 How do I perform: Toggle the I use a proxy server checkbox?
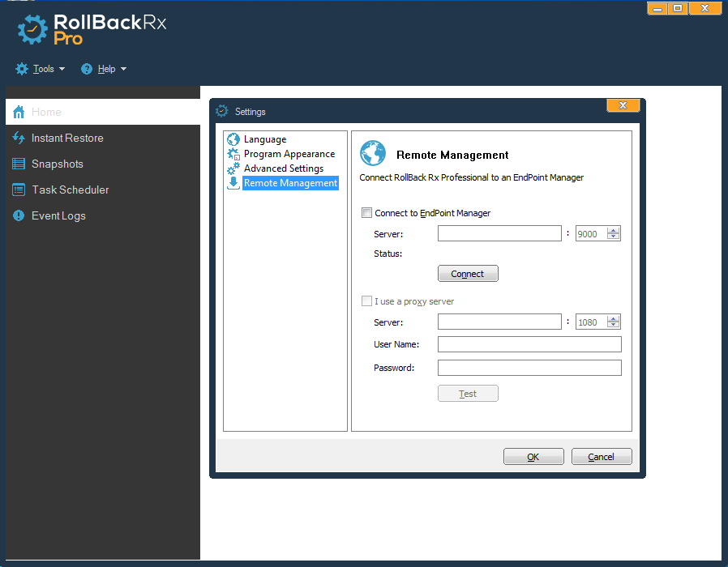[x=366, y=301]
